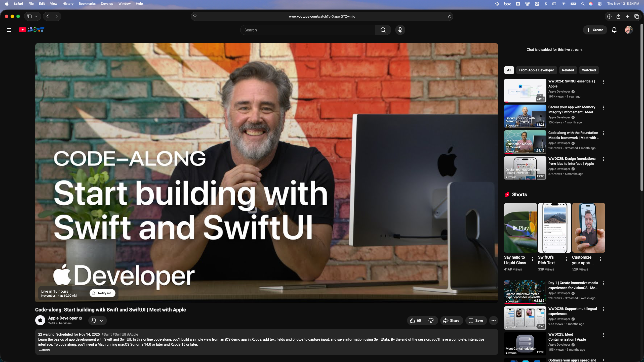Open the Bookmarks menu in the menu bar

pos(87,4)
